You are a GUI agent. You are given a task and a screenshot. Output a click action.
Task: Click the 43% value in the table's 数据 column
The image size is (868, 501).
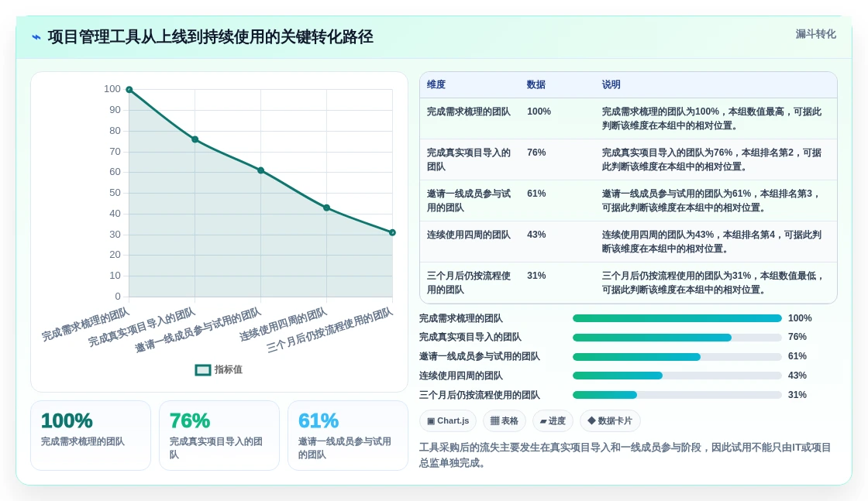point(536,235)
